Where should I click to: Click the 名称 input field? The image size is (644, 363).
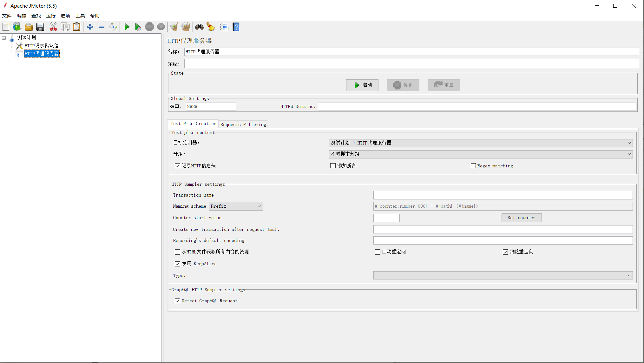(x=411, y=52)
